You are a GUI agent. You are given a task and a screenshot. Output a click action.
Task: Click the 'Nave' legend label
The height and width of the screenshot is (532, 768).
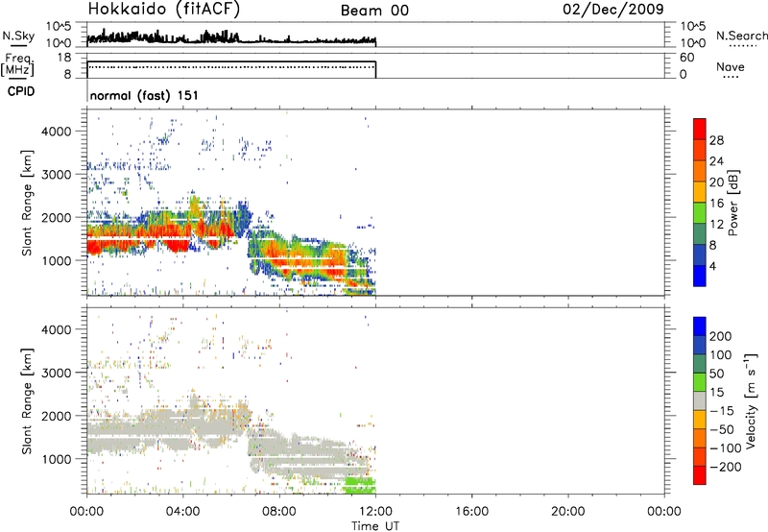pyautogui.click(x=730, y=66)
